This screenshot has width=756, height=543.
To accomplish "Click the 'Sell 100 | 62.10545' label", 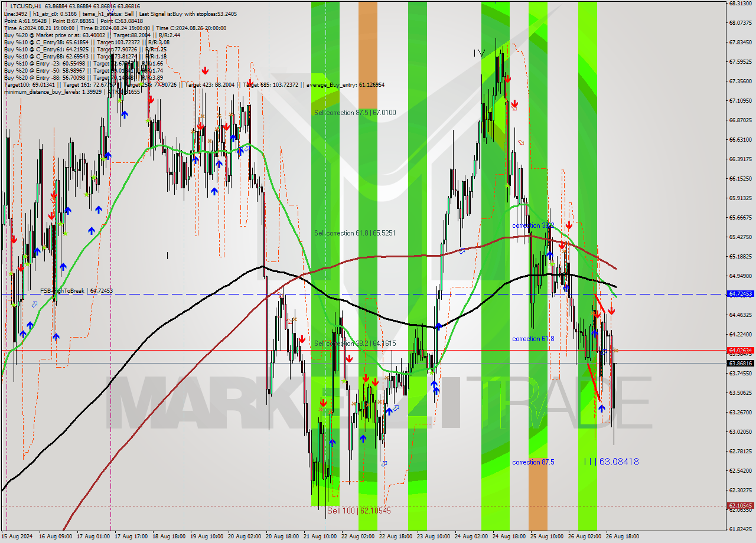I will coord(359,511).
